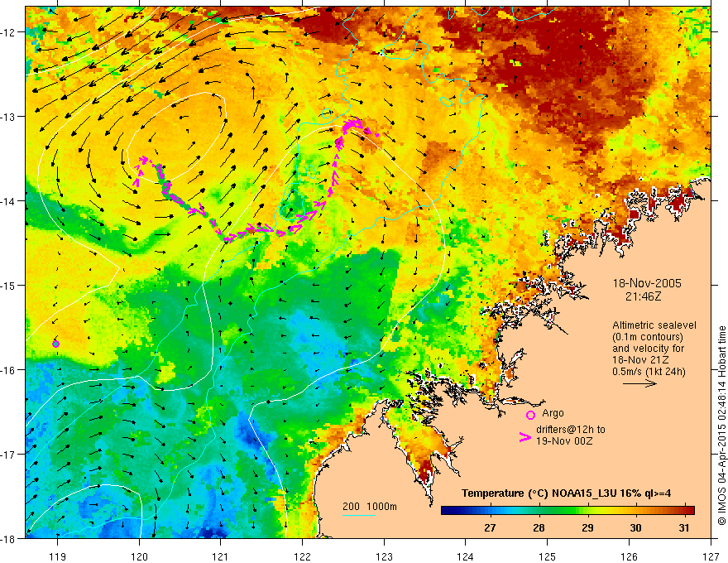Click the color bar value 29
The height and width of the screenshot is (563, 728).
(x=587, y=527)
